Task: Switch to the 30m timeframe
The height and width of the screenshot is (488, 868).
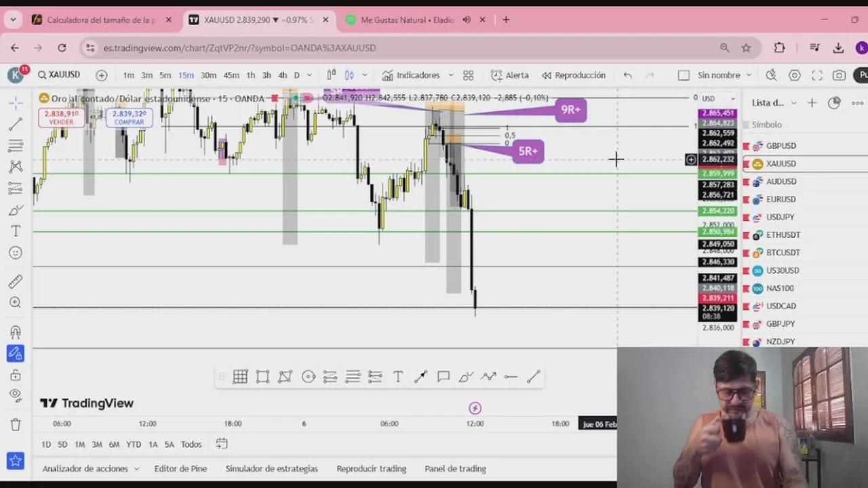Action: pyautogui.click(x=208, y=75)
